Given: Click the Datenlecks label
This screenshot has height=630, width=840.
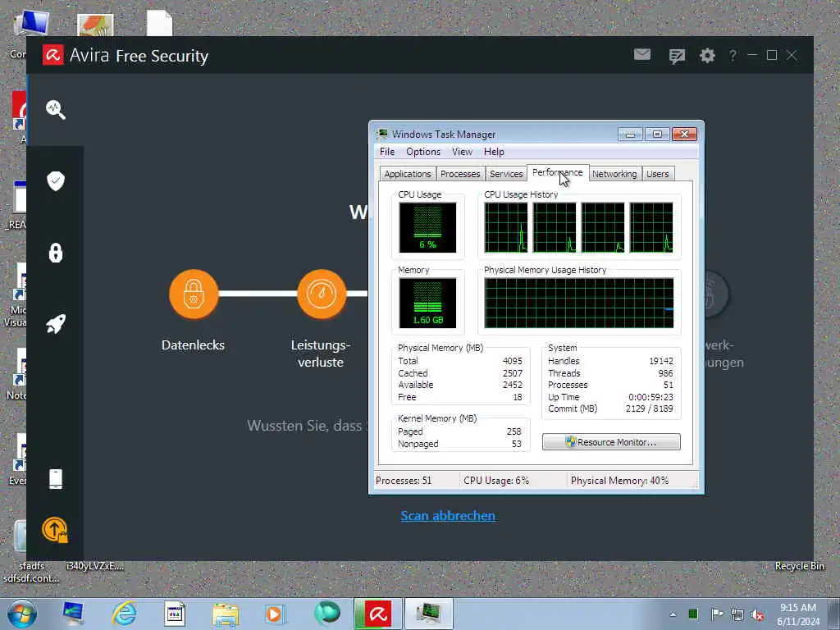Looking at the screenshot, I should (x=194, y=345).
